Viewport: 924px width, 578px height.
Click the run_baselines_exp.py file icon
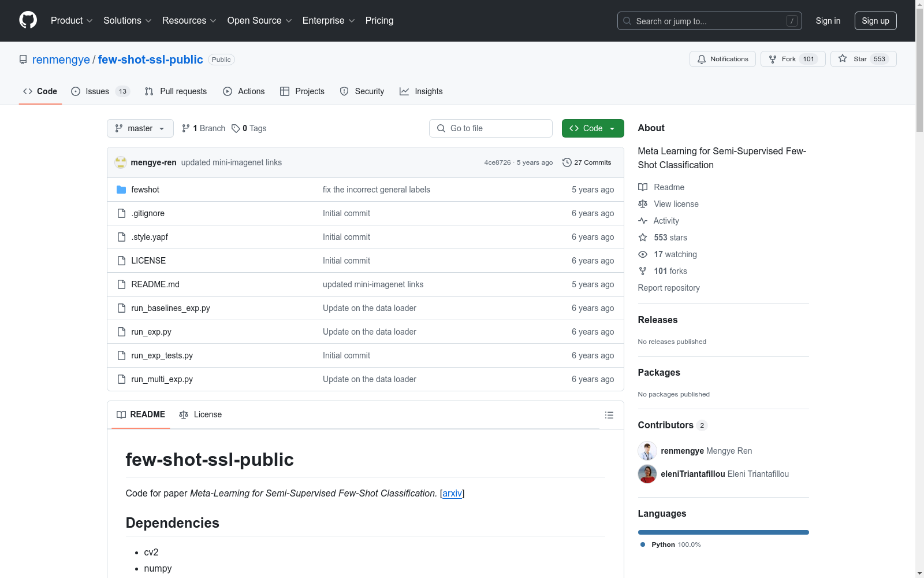click(121, 308)
